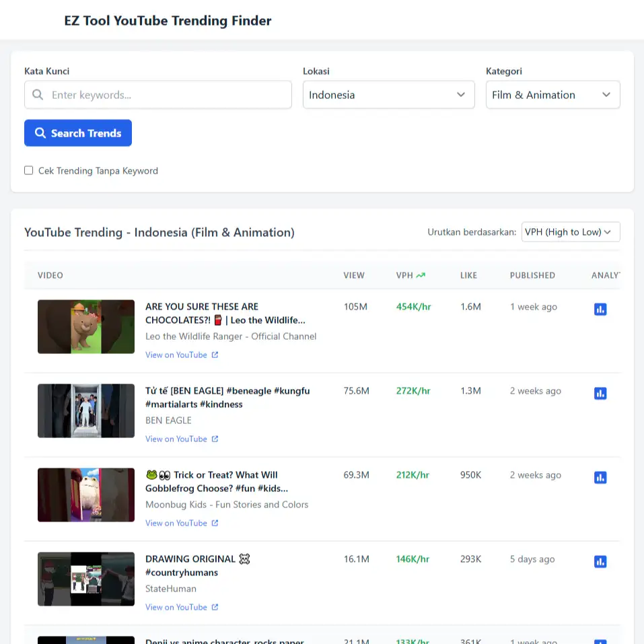Click View on YouTube under Moonbug Kids video
The image size is (644, 644).
tap(176, 523)
